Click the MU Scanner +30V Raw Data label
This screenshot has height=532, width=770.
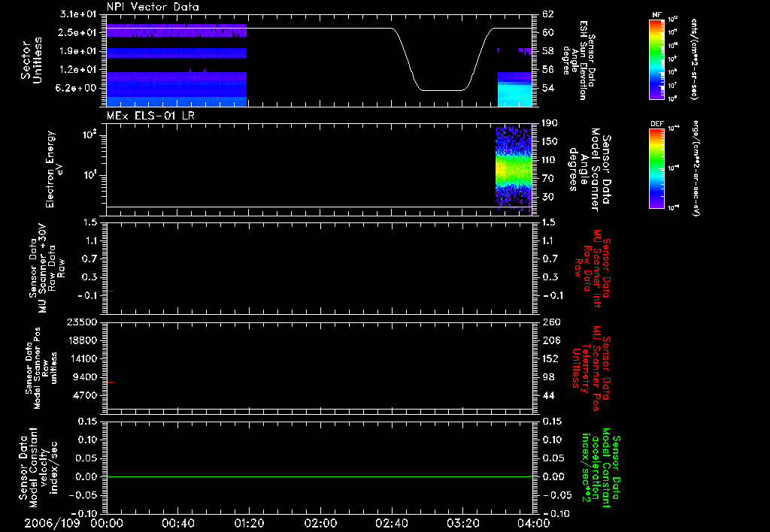pyautogui.click(x=47, y=268)
